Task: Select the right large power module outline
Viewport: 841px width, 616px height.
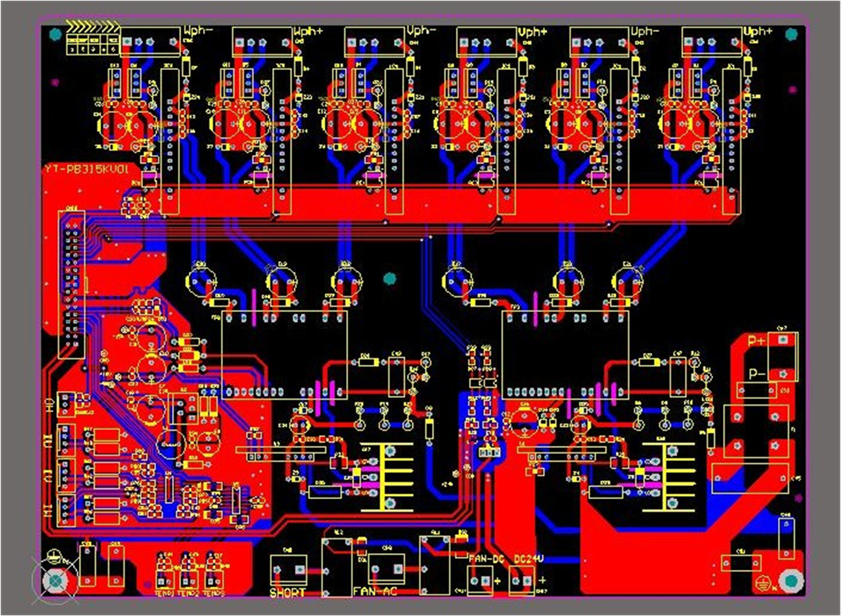Action: [564, 354]
